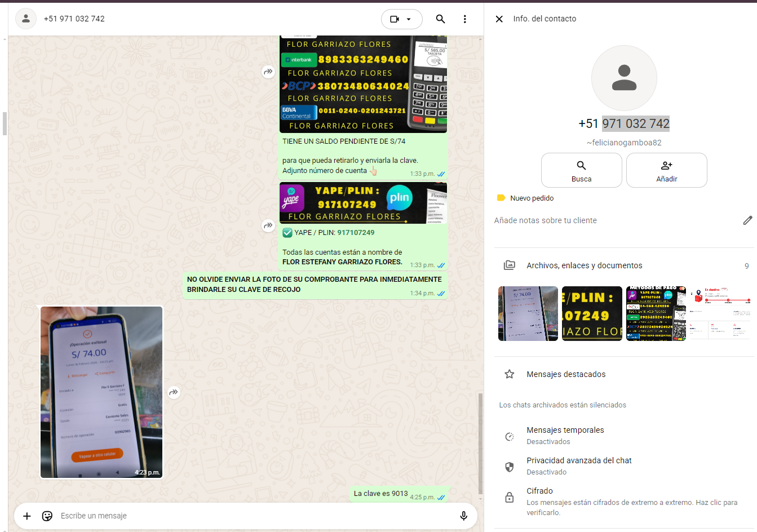The width and height of the screenshot is (757, 532).
Task: Click the Añadir contact button
Action: pos(666,170)
